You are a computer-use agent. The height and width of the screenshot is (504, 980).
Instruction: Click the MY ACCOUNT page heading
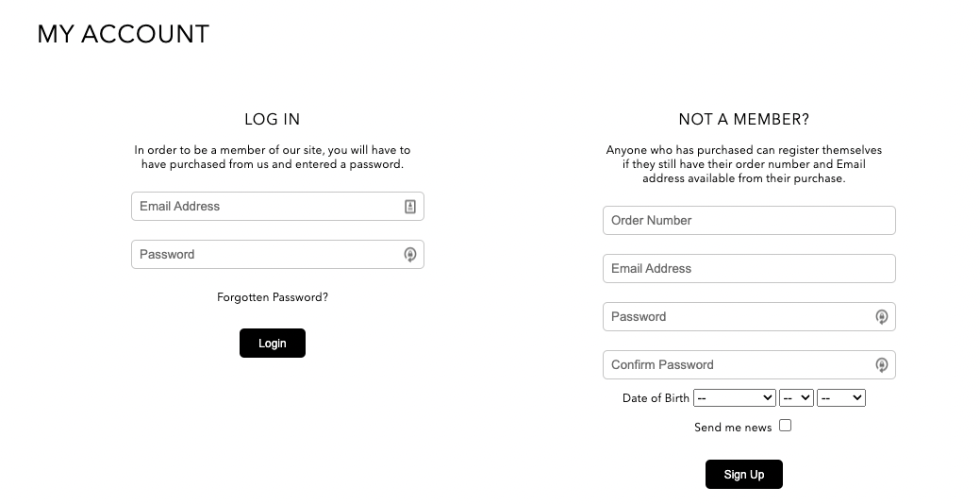point(124,34)
